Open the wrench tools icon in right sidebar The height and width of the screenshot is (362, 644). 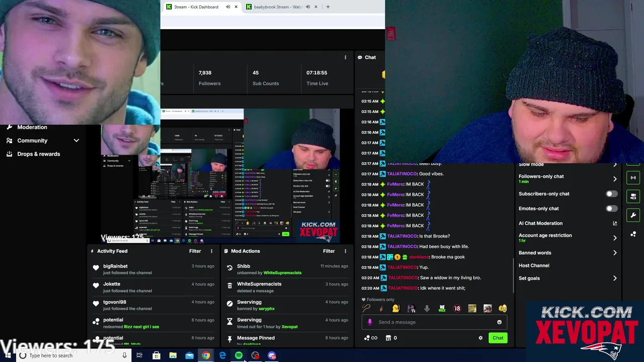(633, 215)
